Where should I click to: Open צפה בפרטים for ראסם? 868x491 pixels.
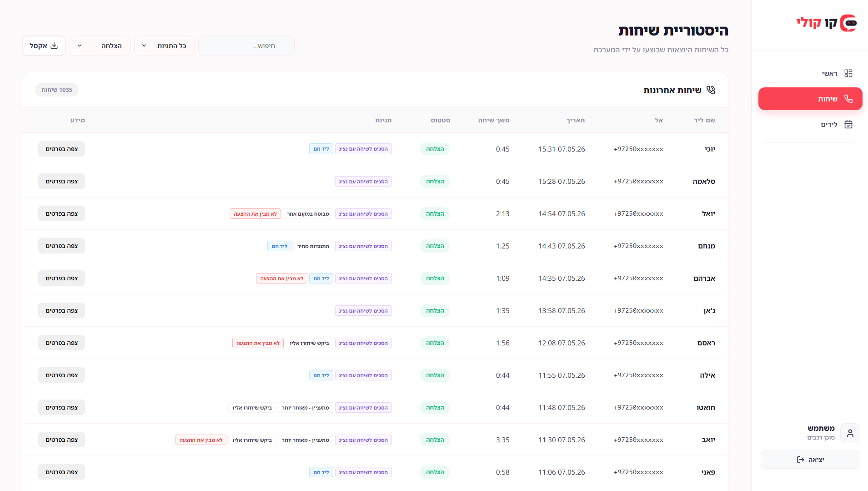click(61, 343)
